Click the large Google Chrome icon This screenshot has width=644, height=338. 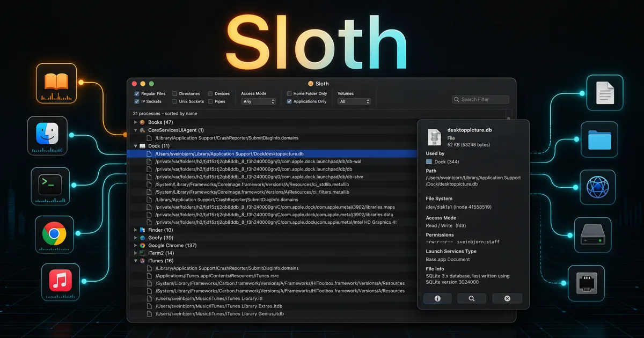pyautogui.click(x=54, y=234)
